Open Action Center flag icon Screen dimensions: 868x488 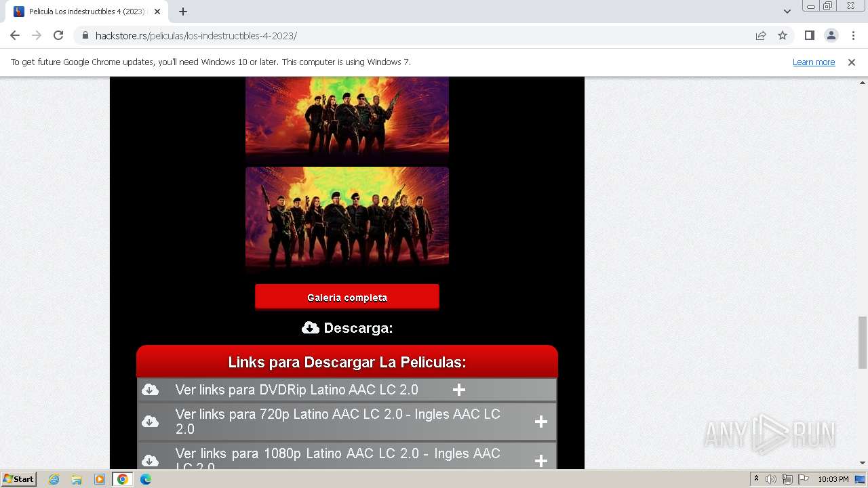(804, 479)
